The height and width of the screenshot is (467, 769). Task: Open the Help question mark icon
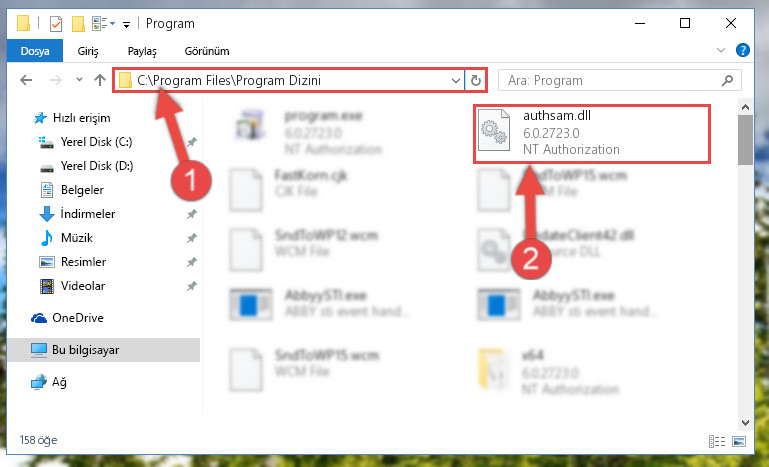tap(743, 50)
